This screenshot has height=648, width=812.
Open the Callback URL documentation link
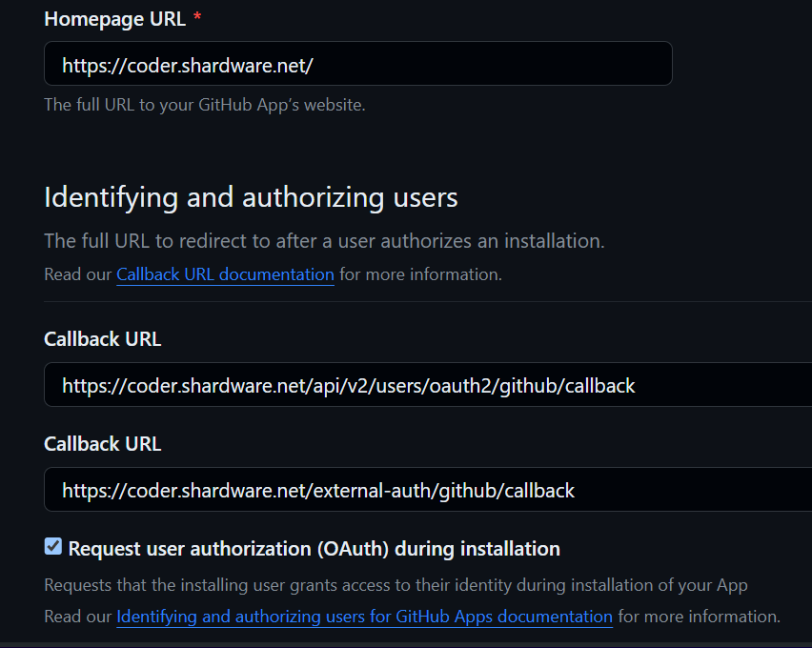point(225,274)
